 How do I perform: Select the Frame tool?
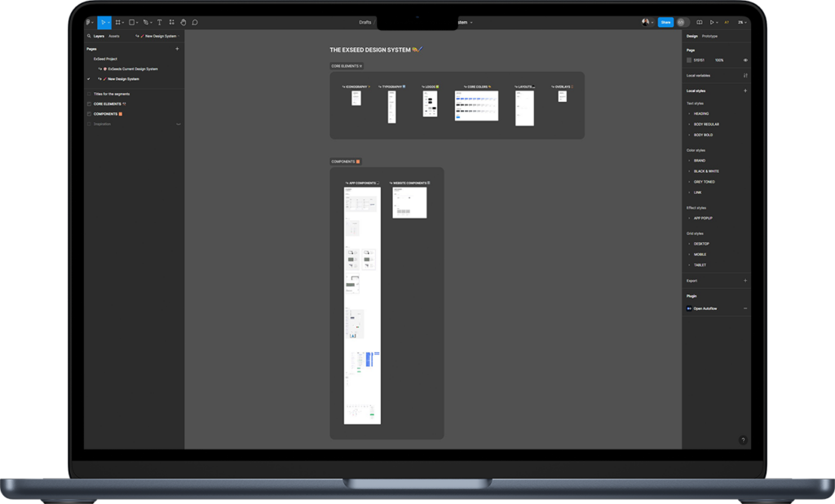117,22
